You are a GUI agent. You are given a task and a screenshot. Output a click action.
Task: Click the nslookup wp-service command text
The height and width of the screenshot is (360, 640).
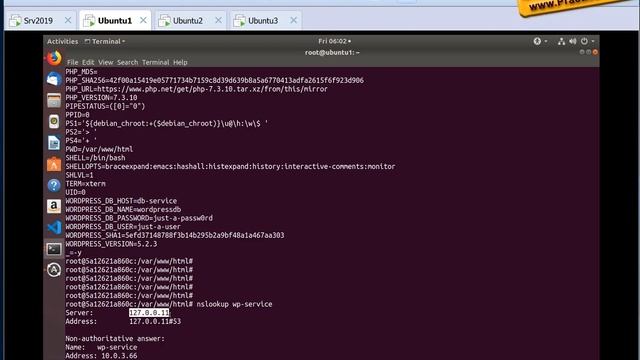234,304
